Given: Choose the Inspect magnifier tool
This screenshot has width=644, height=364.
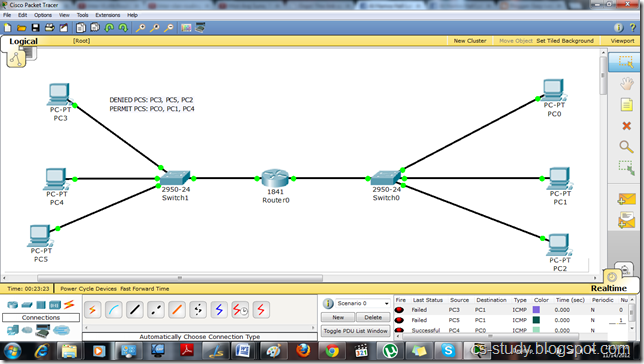Looking at the screenshot, I should pyautogui.click(x=626, y=147).
